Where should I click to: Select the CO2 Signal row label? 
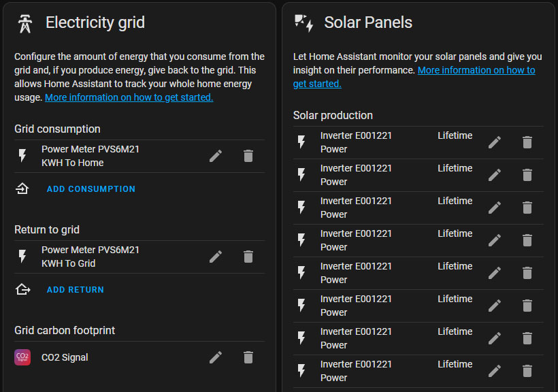point(65,357)
